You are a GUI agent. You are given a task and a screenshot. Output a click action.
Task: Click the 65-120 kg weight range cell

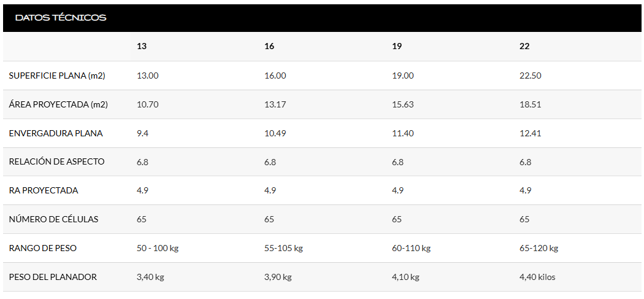pyautogui.click(x=539, y=249)
